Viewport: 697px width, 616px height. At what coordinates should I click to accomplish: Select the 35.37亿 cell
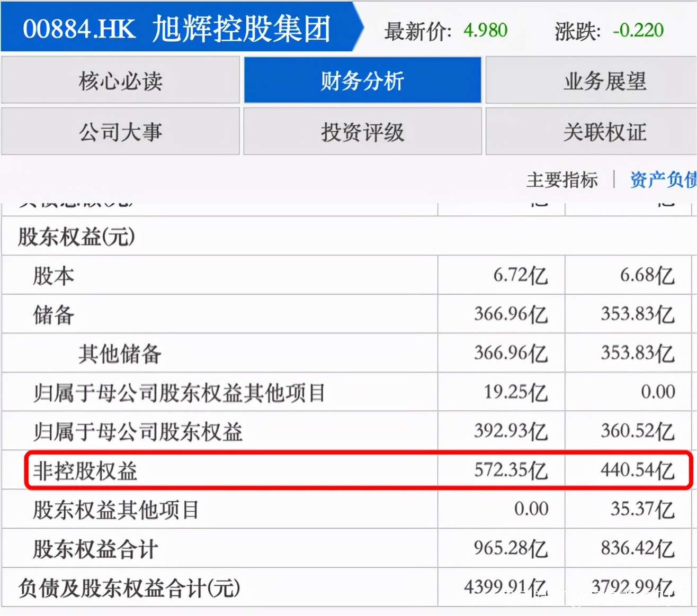point(642,510)
